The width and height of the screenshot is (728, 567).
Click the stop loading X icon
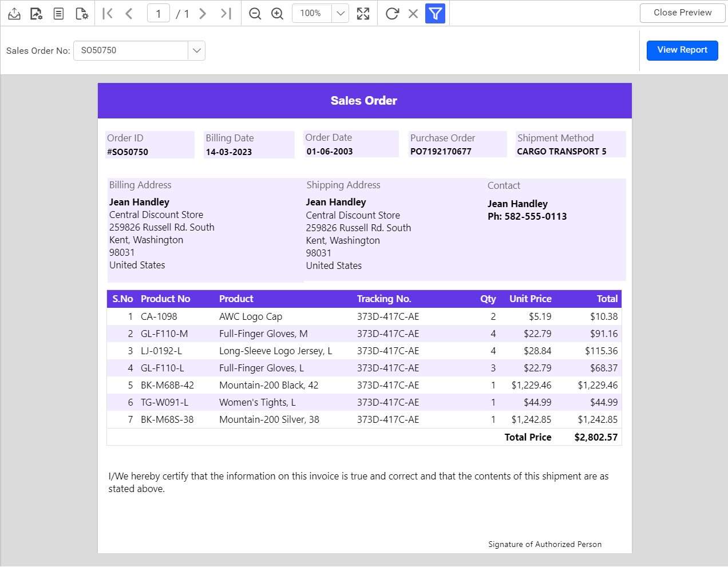click(413, 13)
